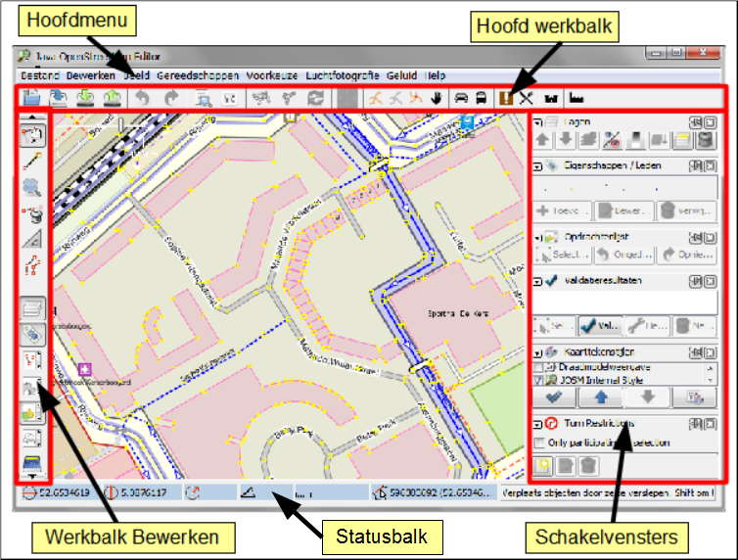The image size is (738, 560).
Task: Collapse the Opdrachtenlijst panel
Action: point(538,237)
